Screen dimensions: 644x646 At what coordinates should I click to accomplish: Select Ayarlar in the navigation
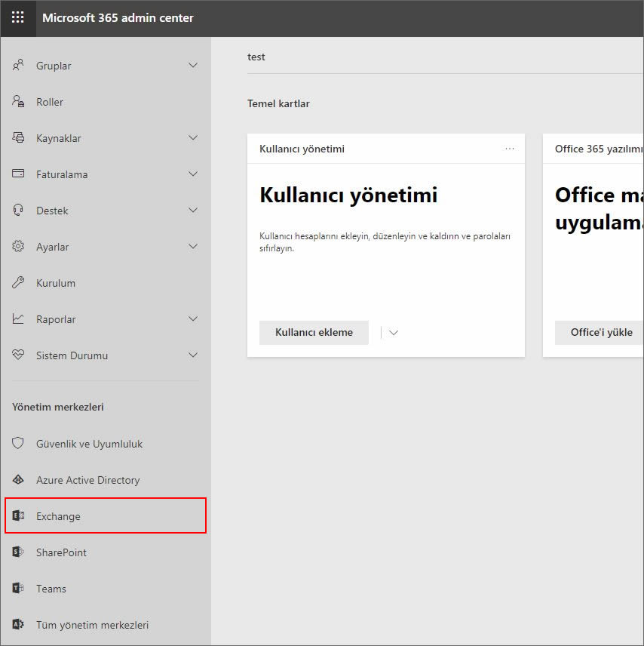pos(106,247)
